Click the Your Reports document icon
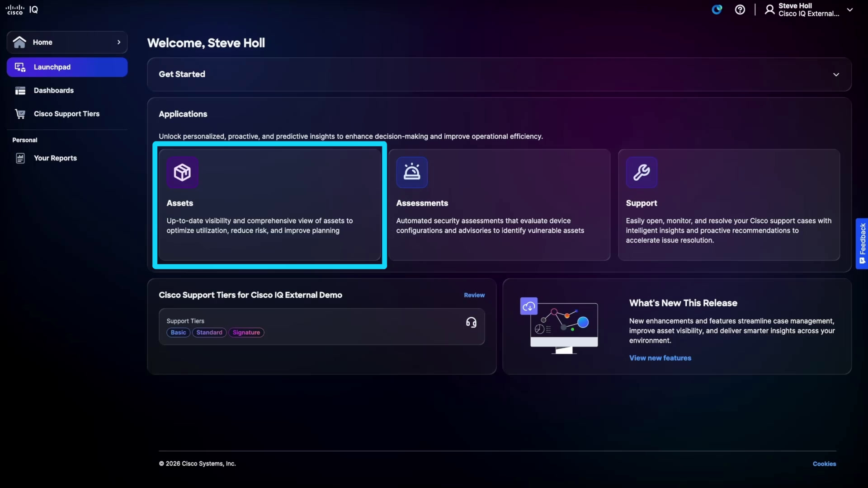868x488 pixels. (x=20, y=158)
